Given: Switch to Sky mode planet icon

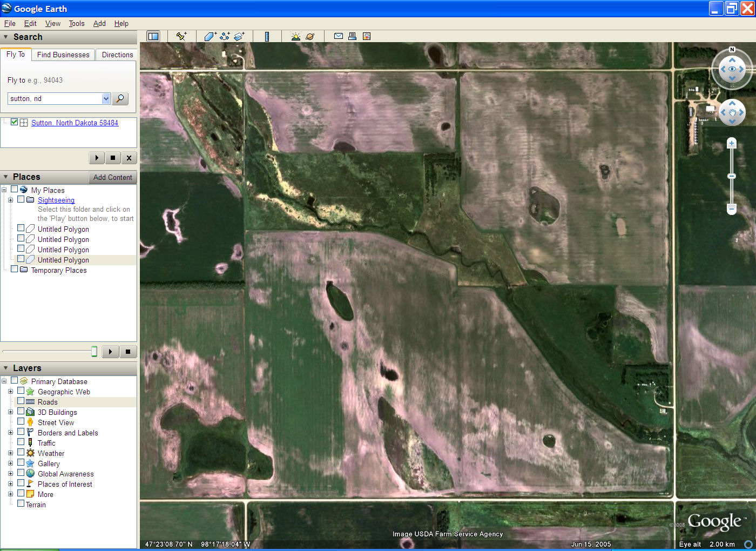Looking at the screenshot, I should coord(310,36).
